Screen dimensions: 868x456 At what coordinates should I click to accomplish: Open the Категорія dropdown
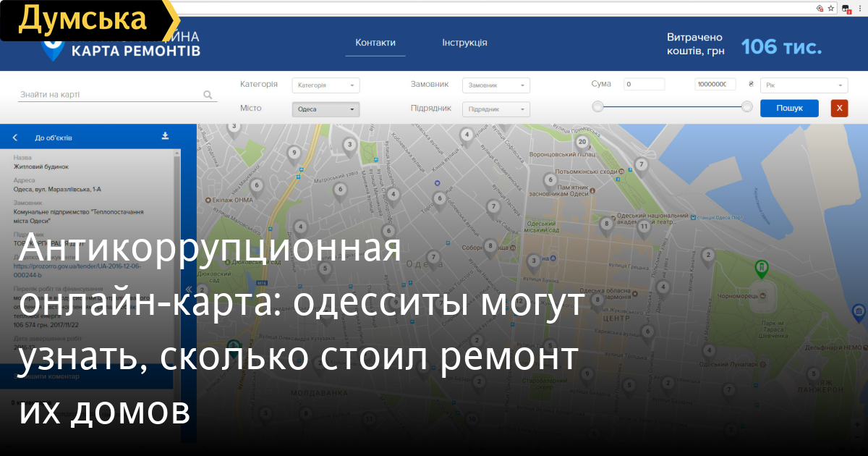pyautogui.click(x=325, y=85)
